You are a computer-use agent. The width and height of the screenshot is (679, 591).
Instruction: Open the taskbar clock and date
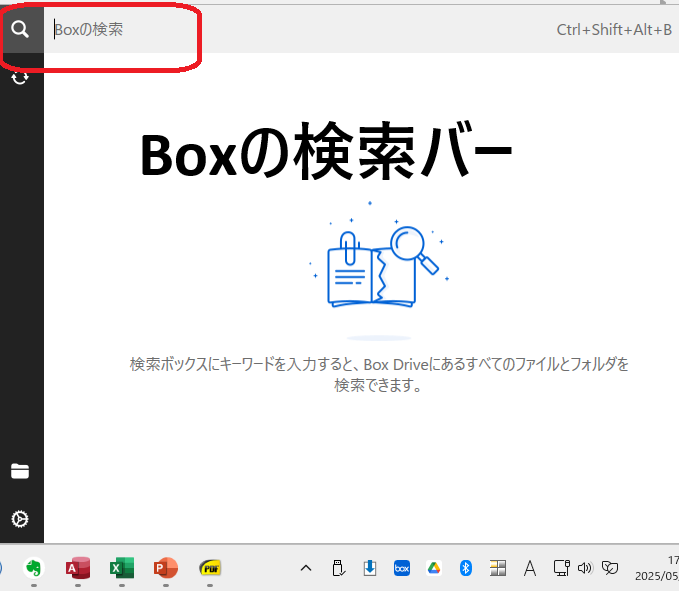point(660,568)
